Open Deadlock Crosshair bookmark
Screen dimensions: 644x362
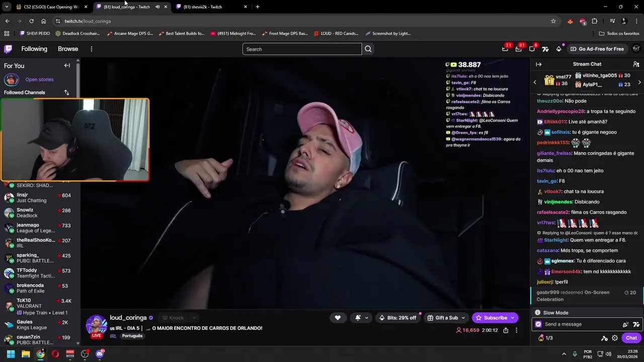(x=77, y=33)
